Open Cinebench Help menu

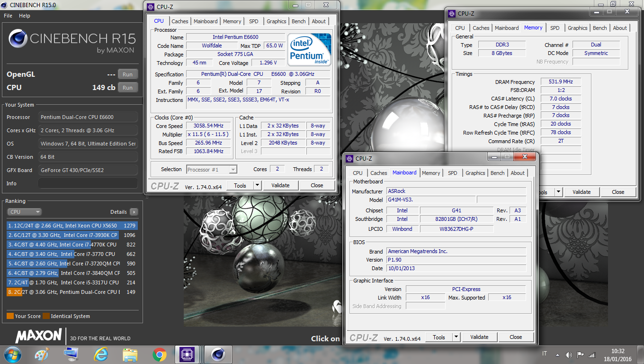pyautogui.click(x=25, y=16)
